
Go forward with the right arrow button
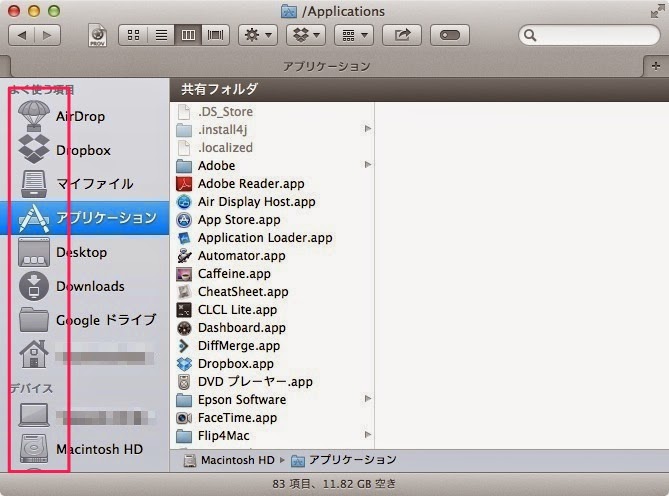(x=47, y=35)
